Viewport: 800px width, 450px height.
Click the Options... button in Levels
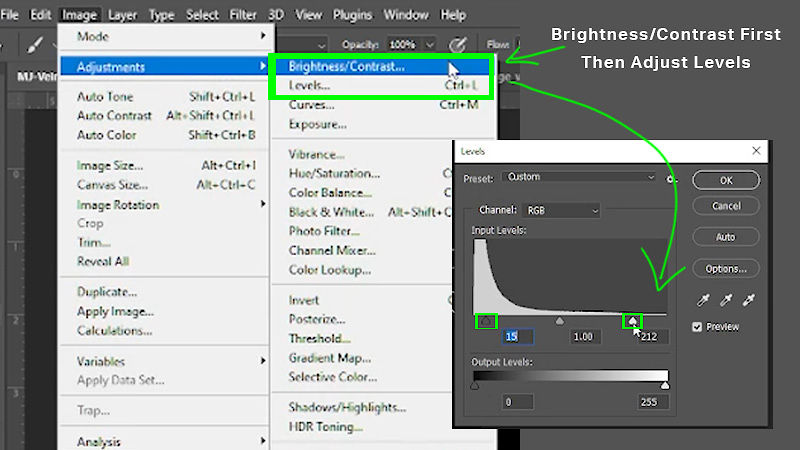tap(726, 268)
